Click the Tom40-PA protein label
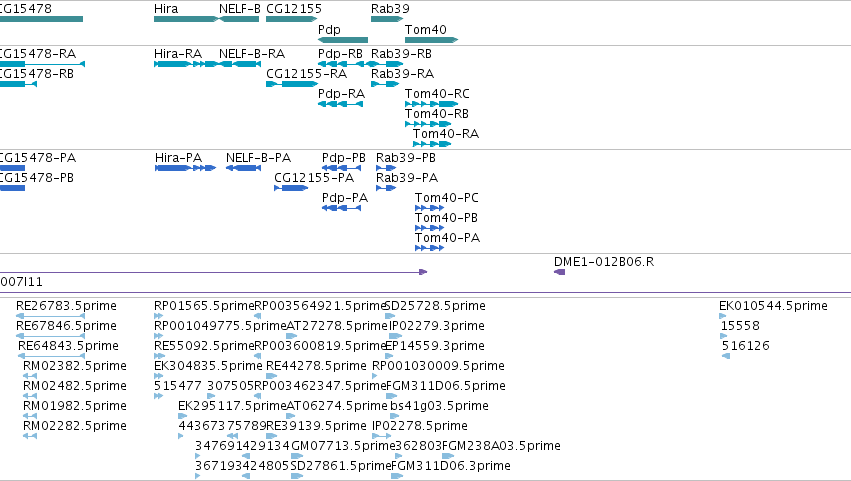This screenshot has height=481, width=851. click(447, 238)
